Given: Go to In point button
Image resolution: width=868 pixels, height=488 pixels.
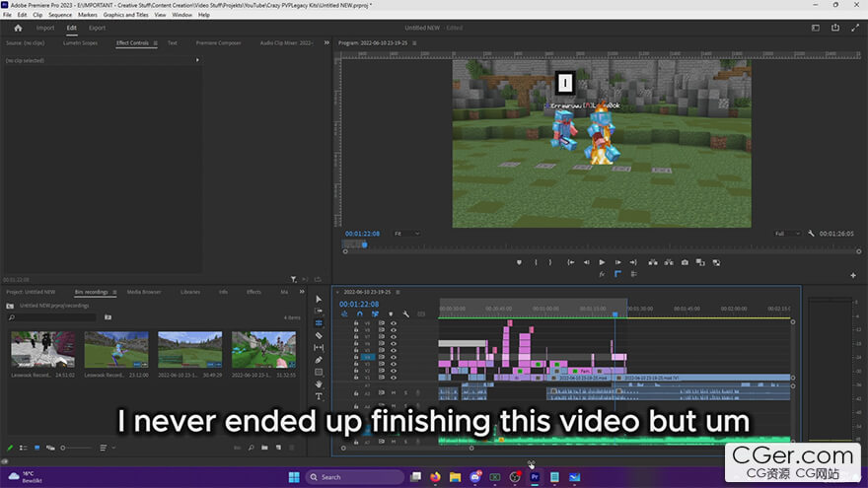Looking at the screenshot, I should click(571, 262).
